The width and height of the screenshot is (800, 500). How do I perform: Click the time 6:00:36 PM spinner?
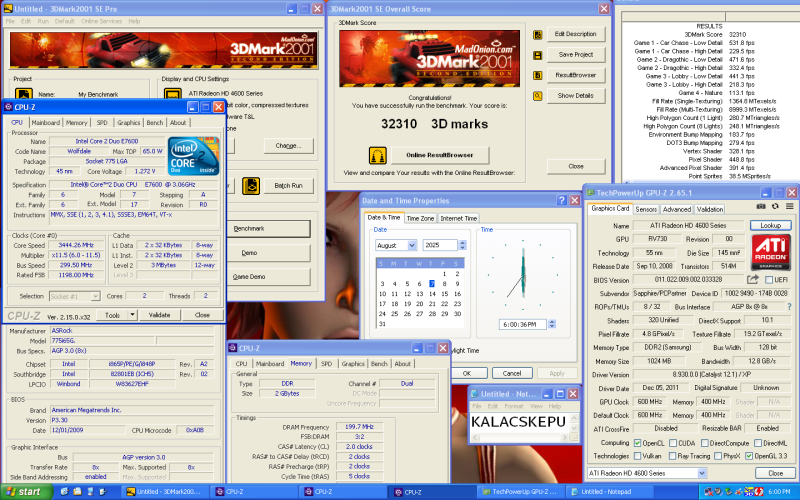pyautogui.click(x=552, y=324)
